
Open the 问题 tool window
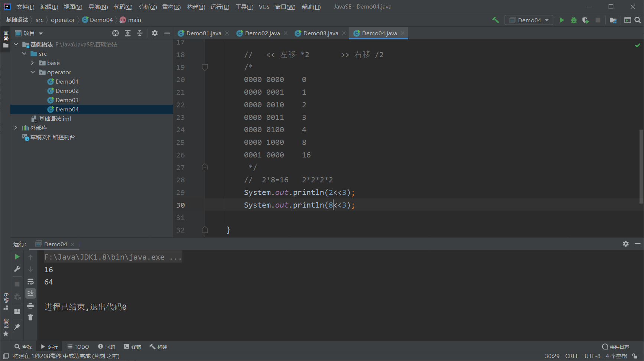coord(107,347)
